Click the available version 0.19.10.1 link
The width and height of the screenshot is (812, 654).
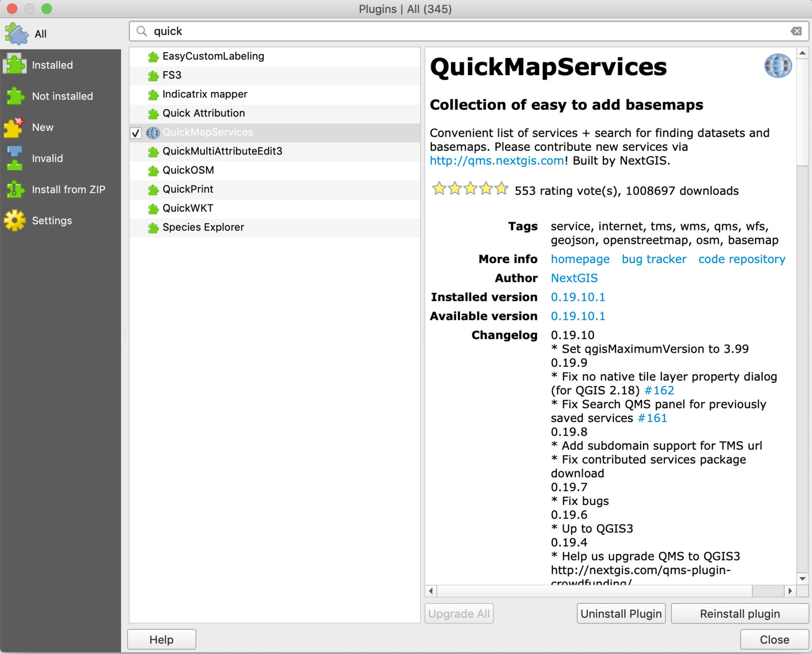pyautogui.click(x=578, y=316)
